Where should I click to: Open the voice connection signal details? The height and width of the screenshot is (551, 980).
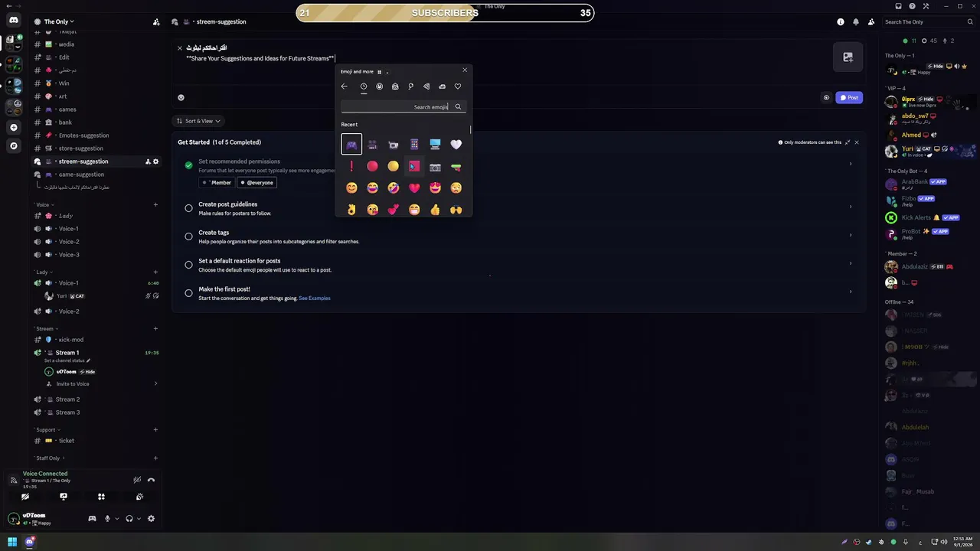click(x=13, y=480)
